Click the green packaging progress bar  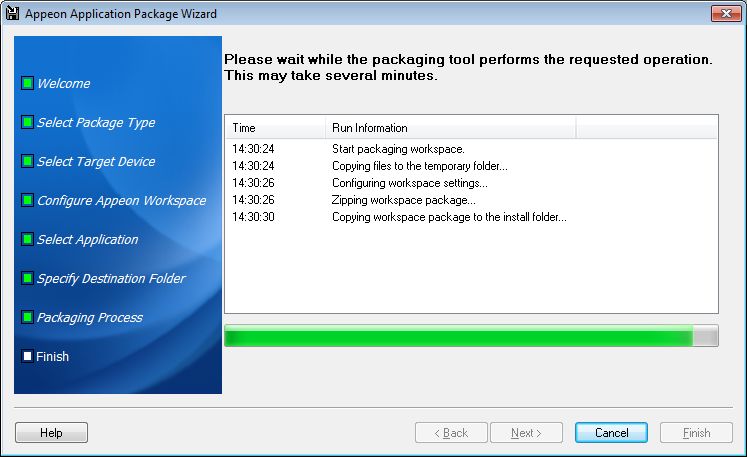(471, 336)
